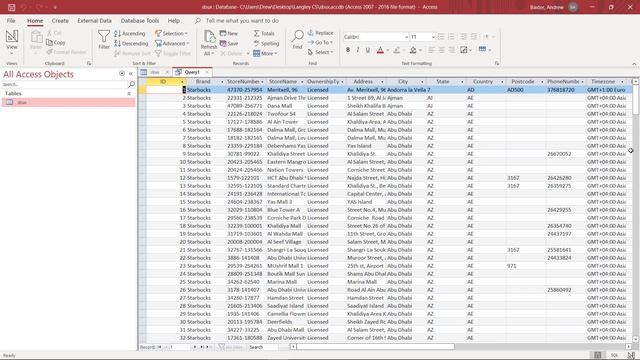The image size is (640, 360).
Task: Click the Totals sigma icon
Action: pos(256,33)
